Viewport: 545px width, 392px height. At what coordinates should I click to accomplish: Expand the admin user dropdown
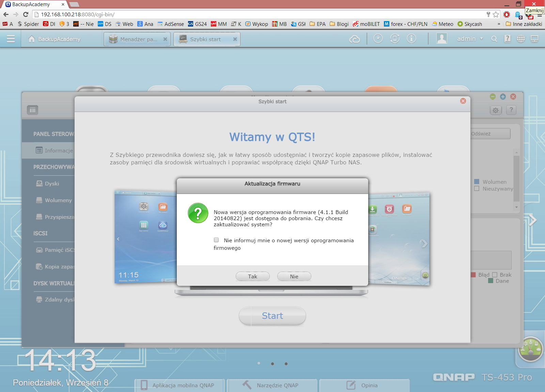(482, 39)
